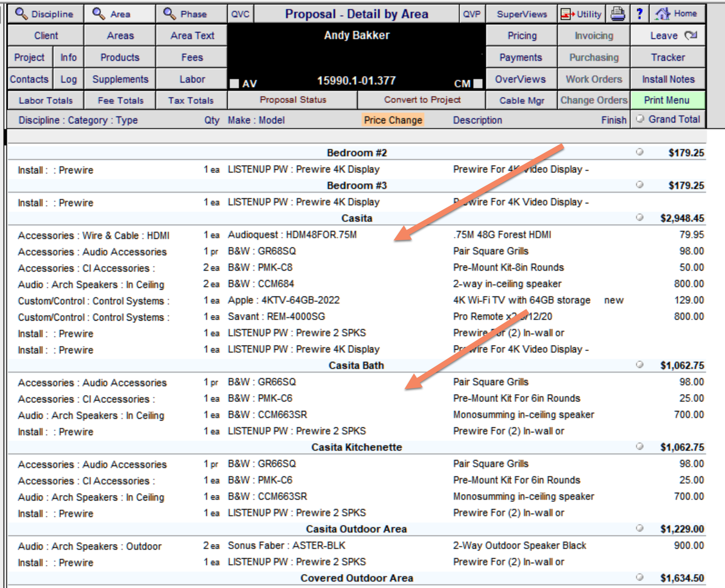This screenshot has width=725, height=588.
Task: Click the Finish column header
Action: tap(614, 120)
